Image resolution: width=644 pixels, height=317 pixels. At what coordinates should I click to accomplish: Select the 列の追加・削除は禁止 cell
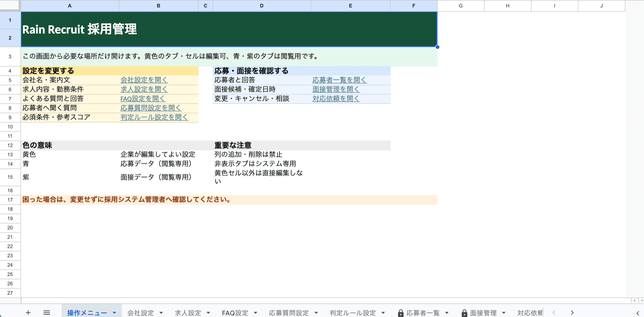tap(262, 154)
